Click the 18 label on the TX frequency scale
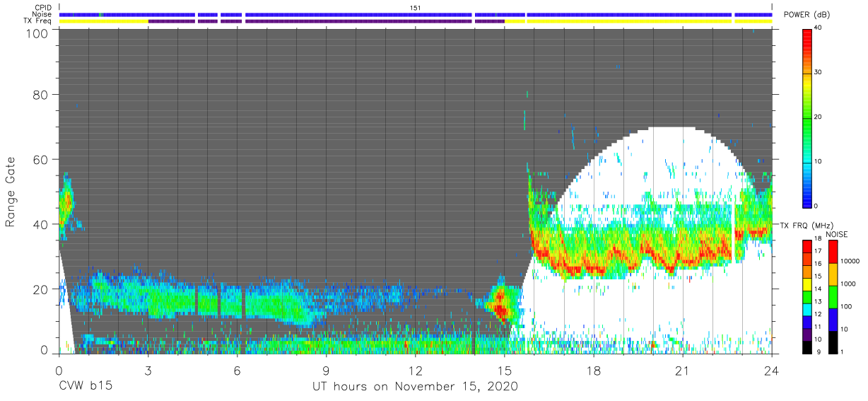Screen dimensions: 868x401 [x=818, y=239]
